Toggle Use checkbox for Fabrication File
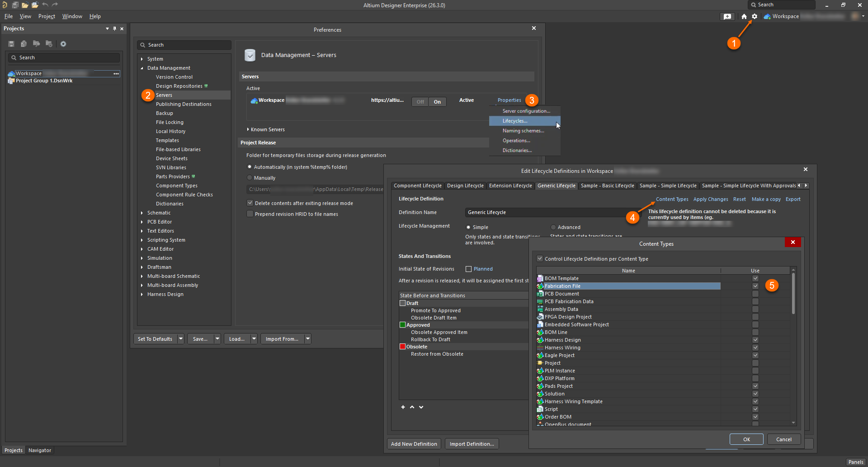868x467 pixels. point(755,286)
